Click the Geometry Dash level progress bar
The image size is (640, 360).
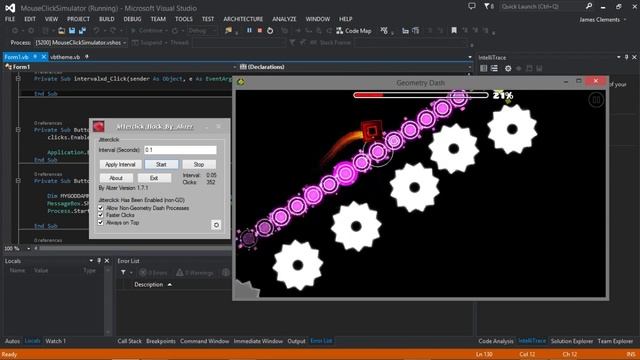[x=421, y=95]
